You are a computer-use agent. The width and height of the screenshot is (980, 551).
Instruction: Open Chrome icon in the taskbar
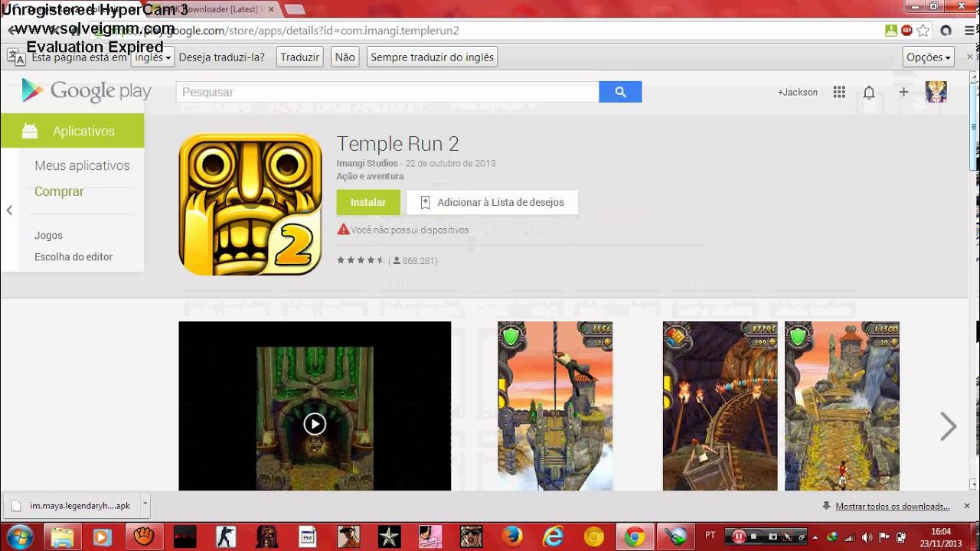[x=634, y=537]
